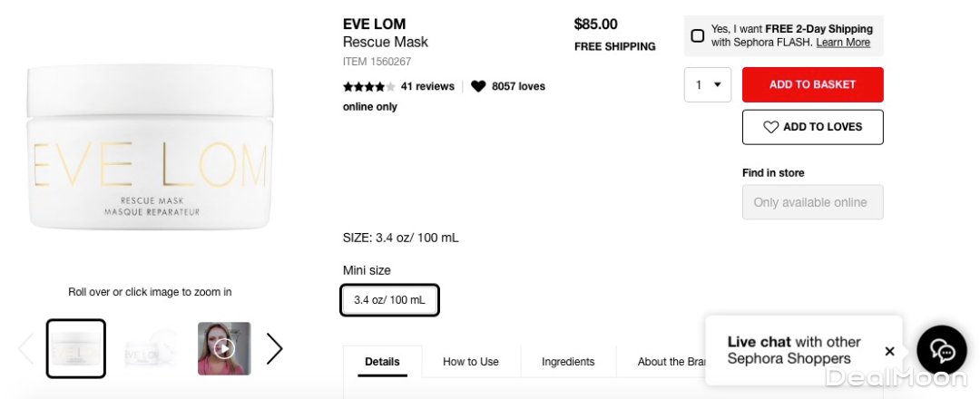Click the ADD TO LOVES button
The height and width of the screenshot is (399, 980).
(x=812, y=127)
